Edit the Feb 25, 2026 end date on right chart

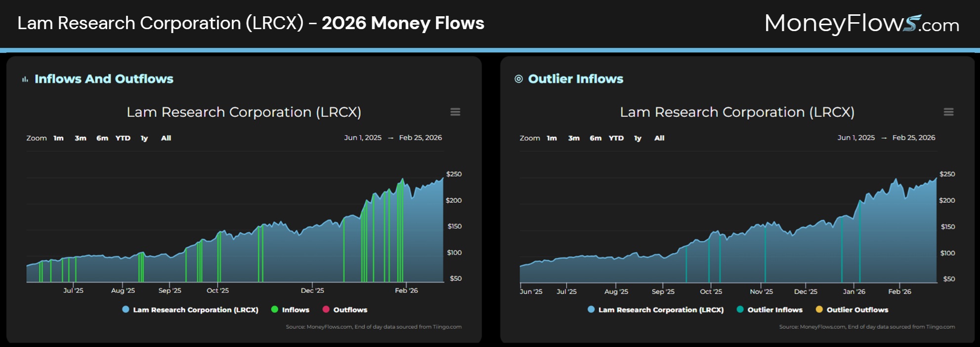tap(914, 138)
